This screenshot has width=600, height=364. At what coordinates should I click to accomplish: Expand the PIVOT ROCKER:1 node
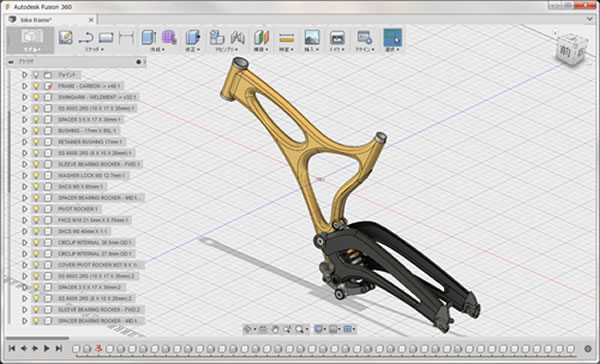(x=24, y=209)
